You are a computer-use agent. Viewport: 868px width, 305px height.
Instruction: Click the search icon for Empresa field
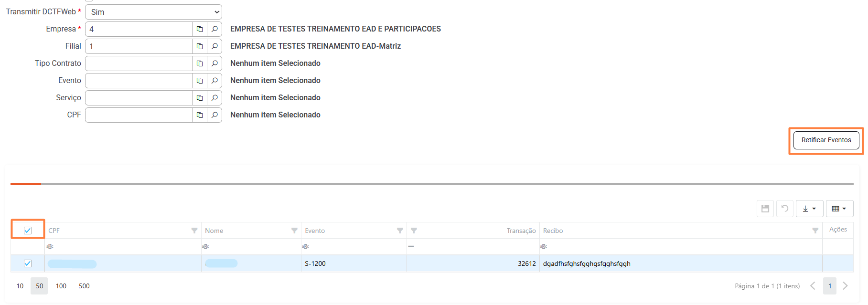tap(214, 29)
